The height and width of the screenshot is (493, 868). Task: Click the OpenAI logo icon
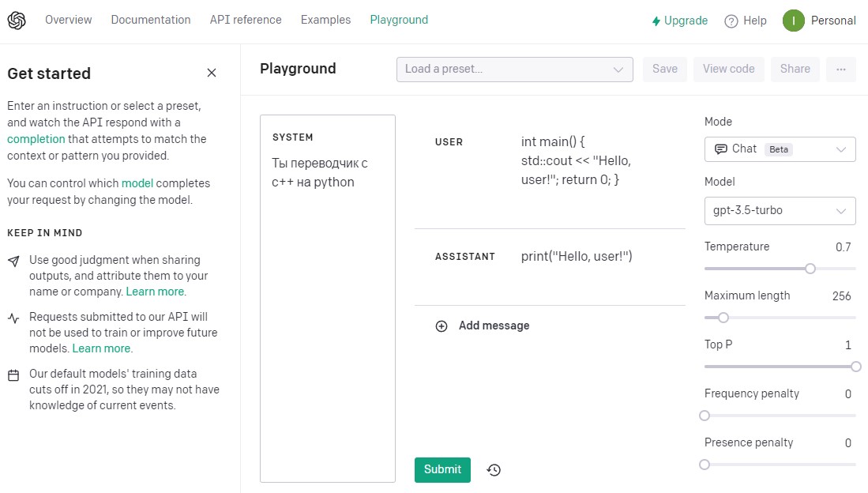17,21
